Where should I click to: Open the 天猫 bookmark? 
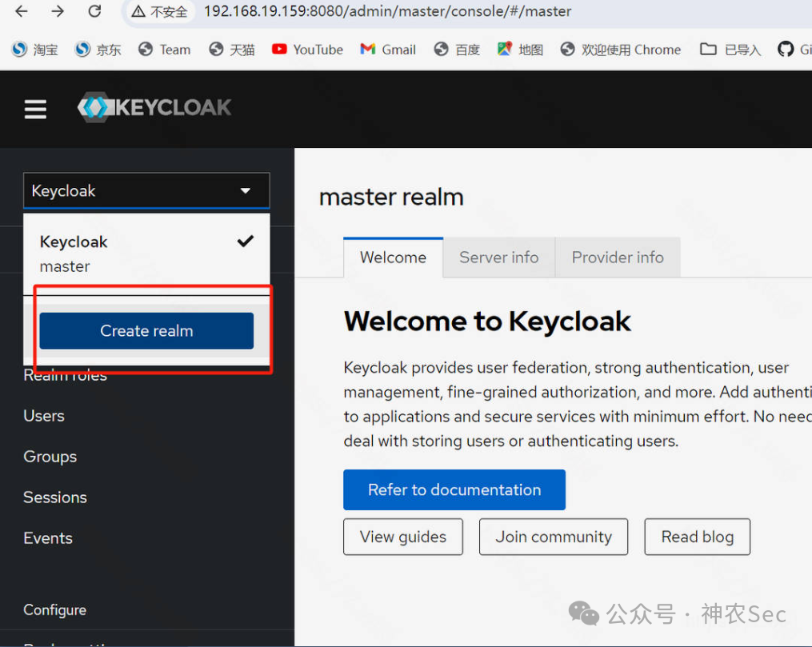[x=231, y=50]
